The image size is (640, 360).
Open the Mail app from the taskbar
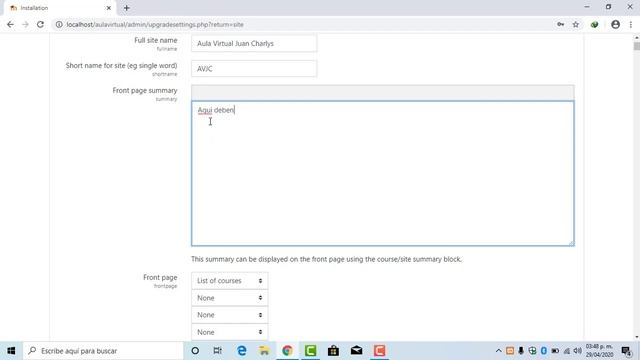tap(356, 351)
